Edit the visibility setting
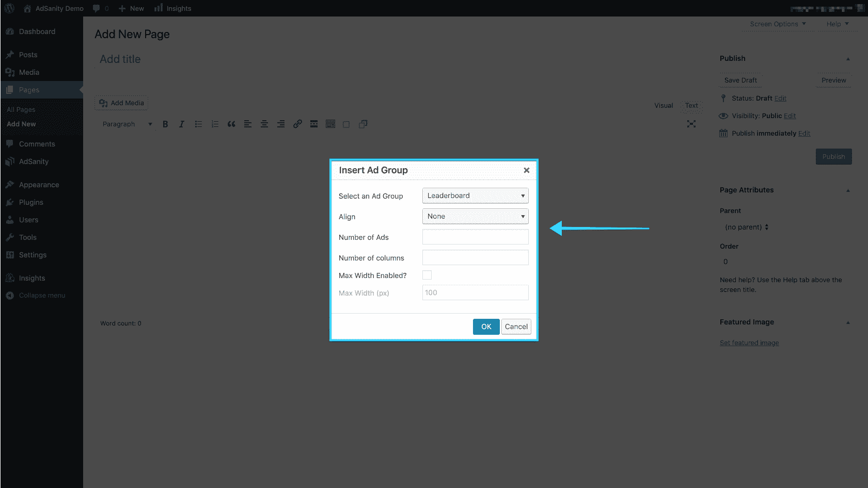Screen dimensions: 868x488 [790, 116]
